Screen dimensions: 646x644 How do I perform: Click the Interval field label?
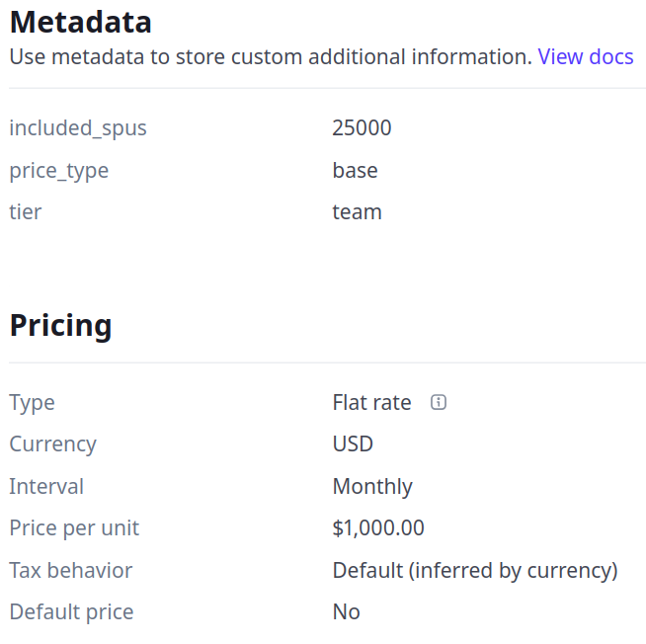point(46,487)
